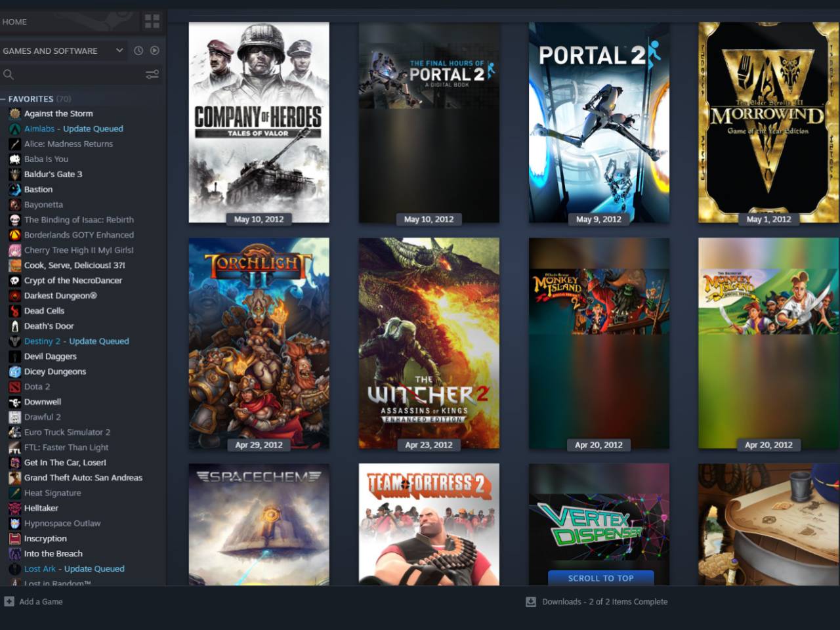Select Drawful 2 in the list
840x630 pixels.
(x=43, y=417)
